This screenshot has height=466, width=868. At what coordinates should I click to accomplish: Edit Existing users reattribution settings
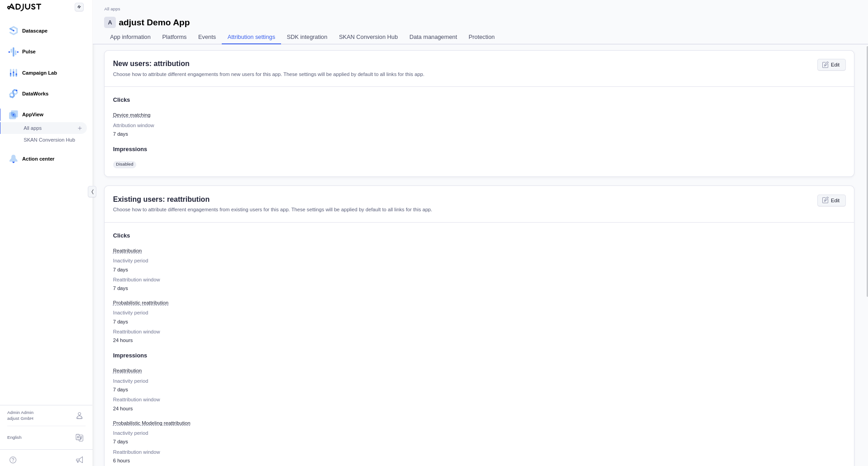pos(831,200)
